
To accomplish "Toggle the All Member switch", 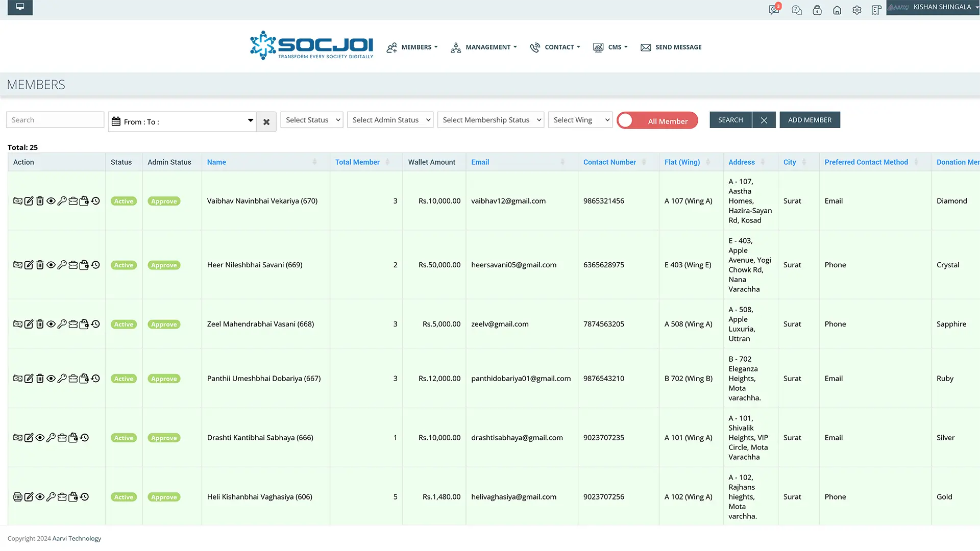I will point(657,120).
